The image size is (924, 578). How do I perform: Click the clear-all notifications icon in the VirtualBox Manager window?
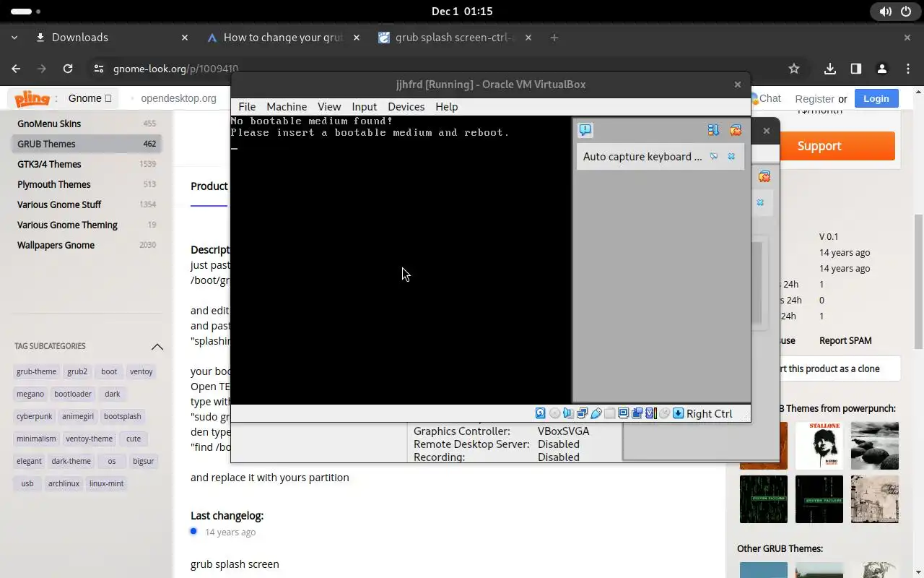pyautogui.click(x=764, y=176)
